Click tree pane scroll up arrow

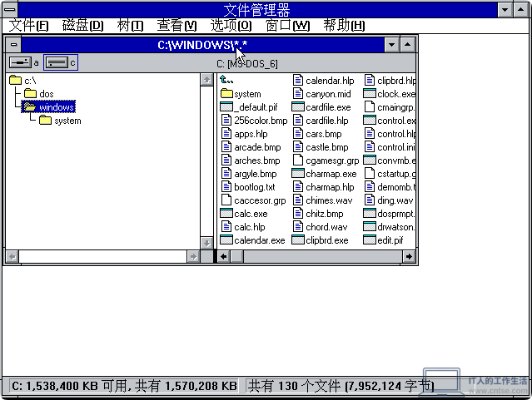(x=206, y=80)
